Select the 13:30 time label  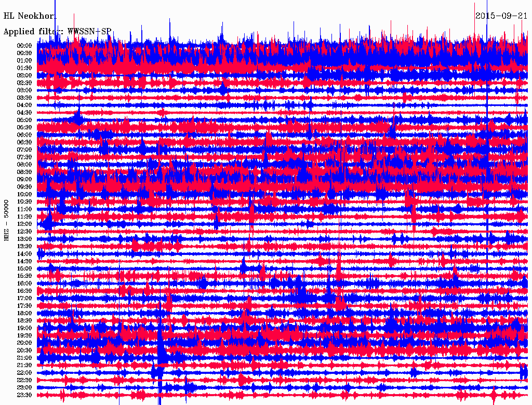click(x=24, y=246)
